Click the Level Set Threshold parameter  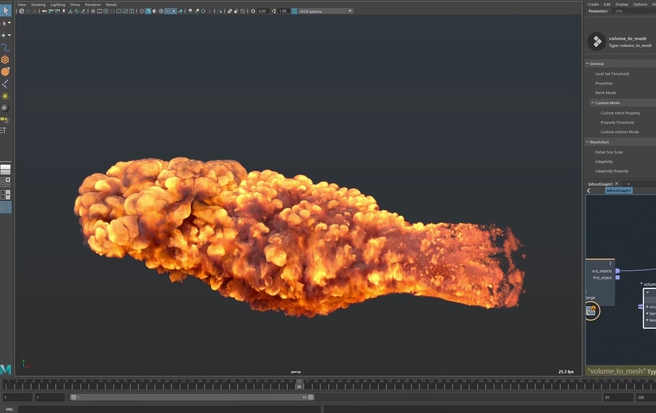pos(612,74)
